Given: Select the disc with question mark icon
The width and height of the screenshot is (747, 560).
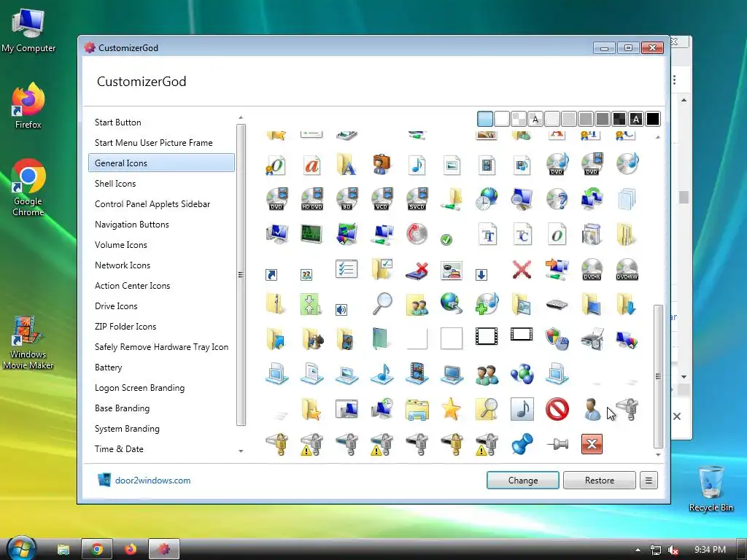Looking at the screenshot, I should click(557, 199).
